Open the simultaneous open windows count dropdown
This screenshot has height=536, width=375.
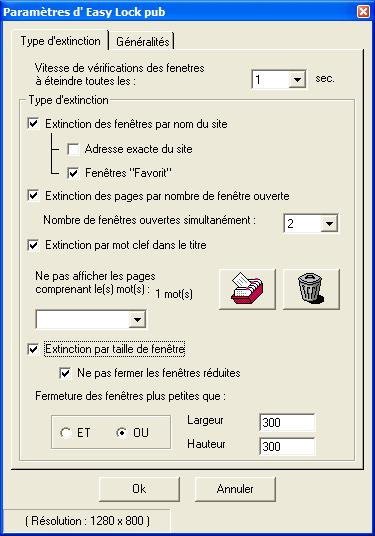pos(330,224)
